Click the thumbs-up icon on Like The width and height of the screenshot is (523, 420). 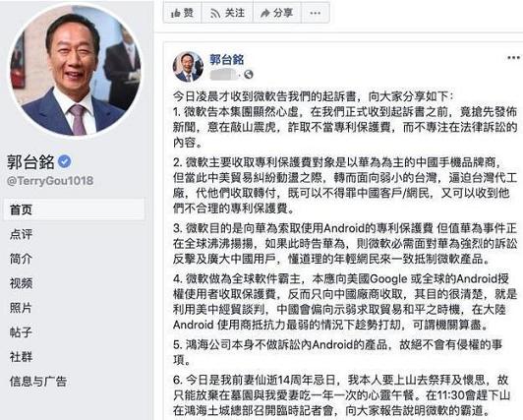tap(175, 13)
